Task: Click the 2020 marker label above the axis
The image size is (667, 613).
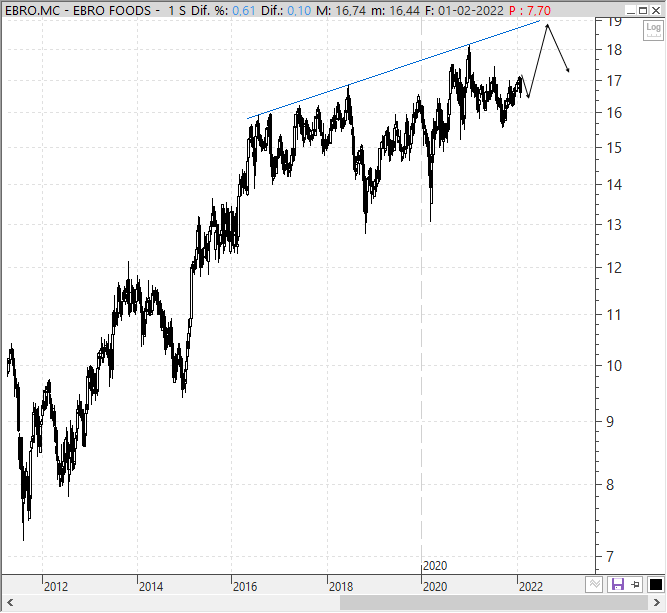Action: (x=435, y=566)
